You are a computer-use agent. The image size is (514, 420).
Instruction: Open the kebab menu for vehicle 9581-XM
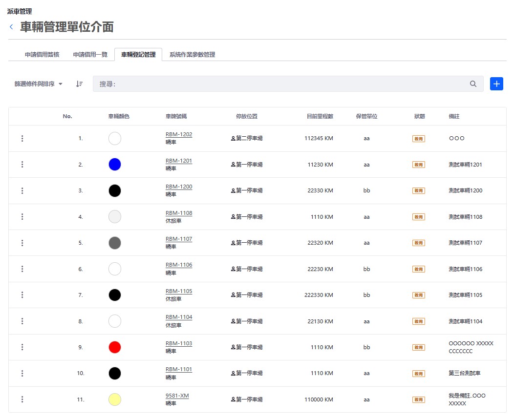[x=22, y=399]
